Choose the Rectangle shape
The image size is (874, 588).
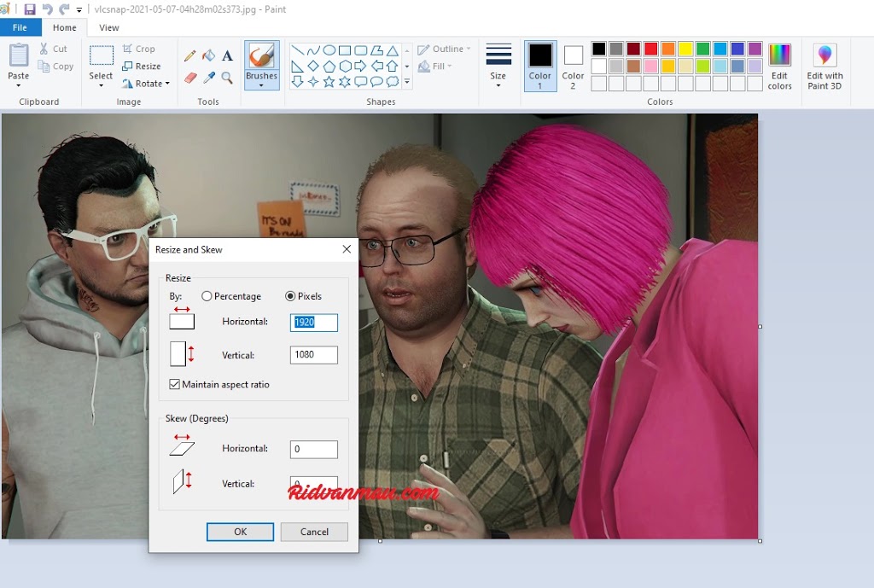pos(345,50)
